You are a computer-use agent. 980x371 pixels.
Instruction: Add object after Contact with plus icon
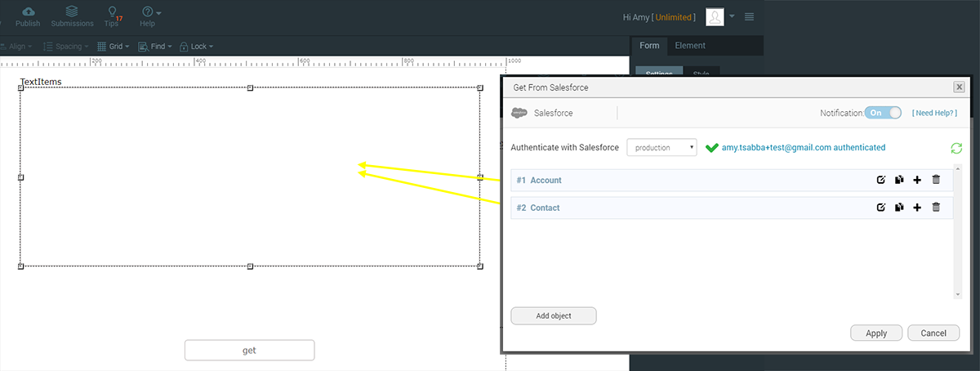[x=917, y=208]
